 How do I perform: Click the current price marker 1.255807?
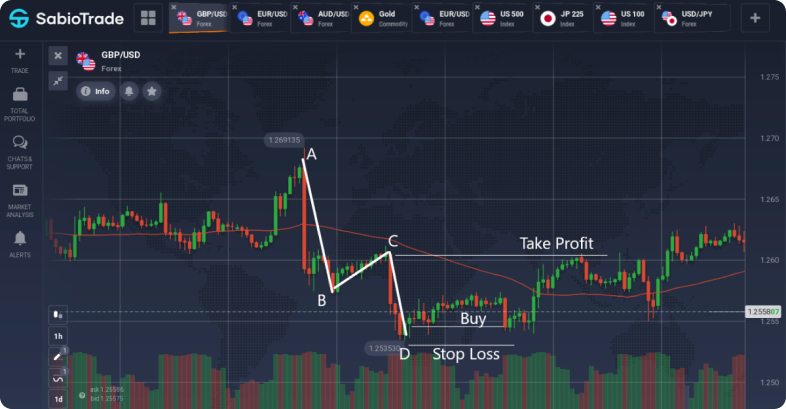coord(763,312)
